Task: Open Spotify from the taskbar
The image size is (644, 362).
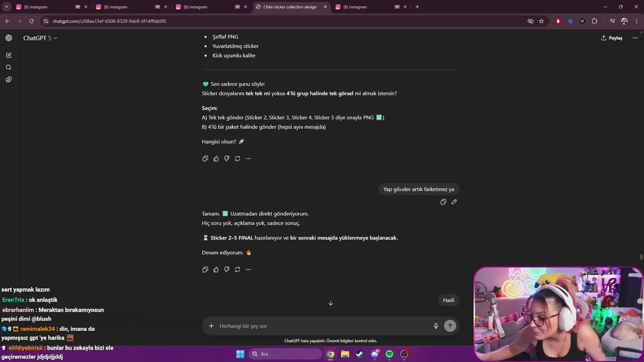Action: (389, 354)
